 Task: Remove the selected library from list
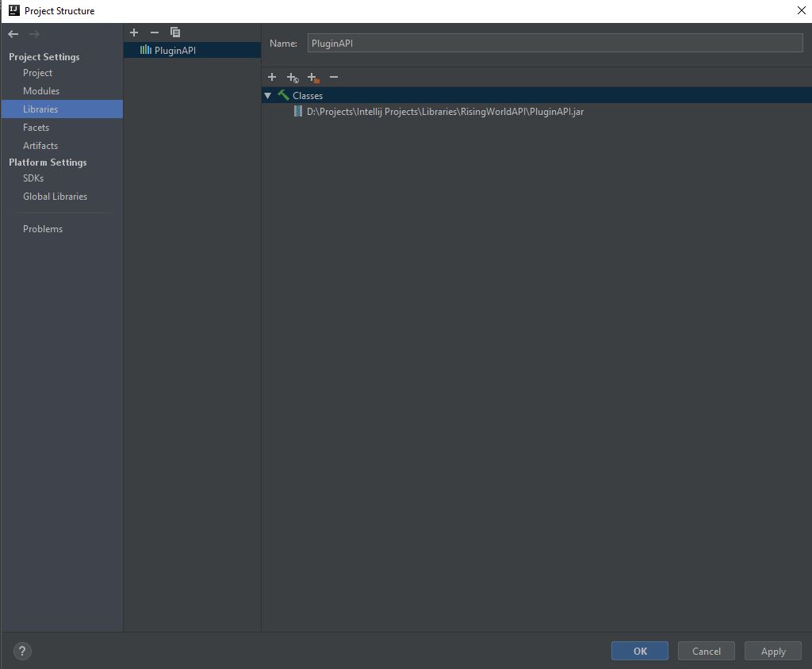[x=155, y=32]
